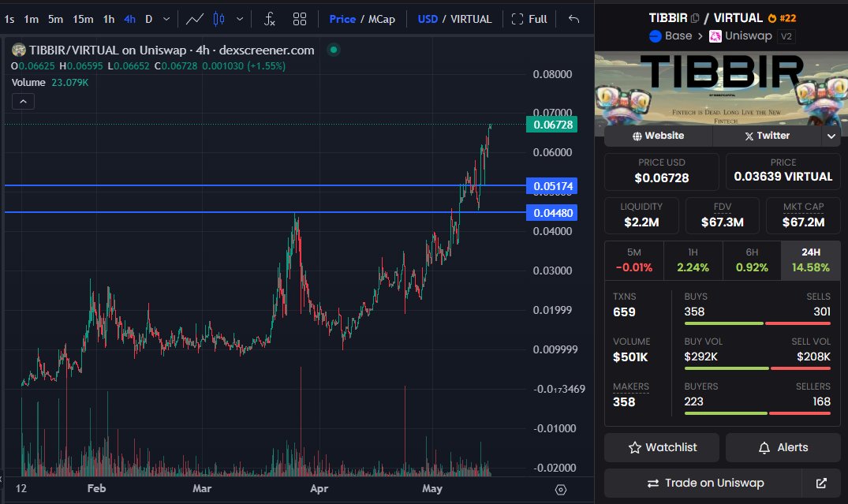The width and height of the screenshot is (848, 504).
Task: Collapse the chart legend arrow button
Action: (23, 102)
